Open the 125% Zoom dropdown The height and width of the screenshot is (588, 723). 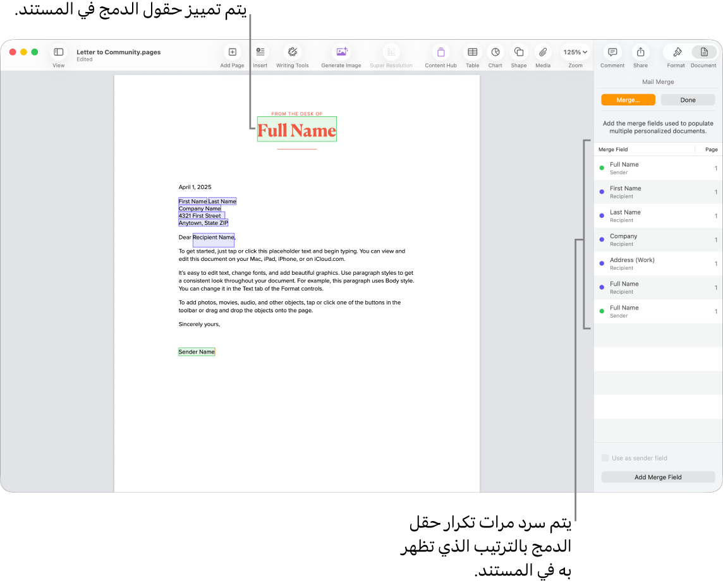(575, 52)
